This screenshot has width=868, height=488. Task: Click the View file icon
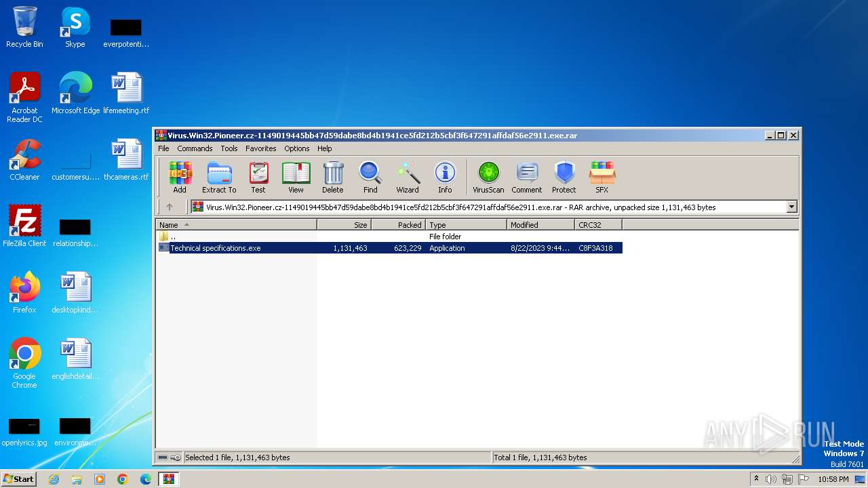[296, 178]
